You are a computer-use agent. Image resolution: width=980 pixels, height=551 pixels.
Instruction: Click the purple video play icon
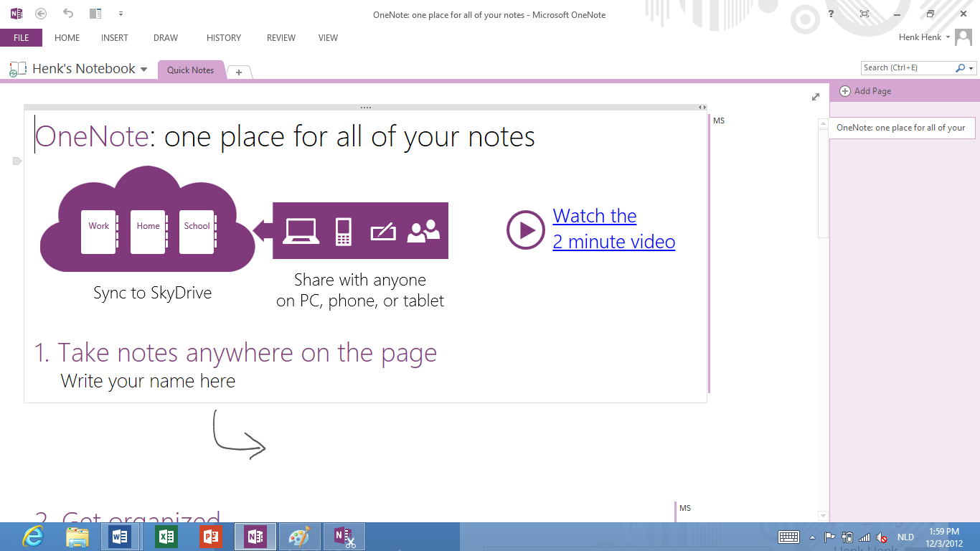526,230
